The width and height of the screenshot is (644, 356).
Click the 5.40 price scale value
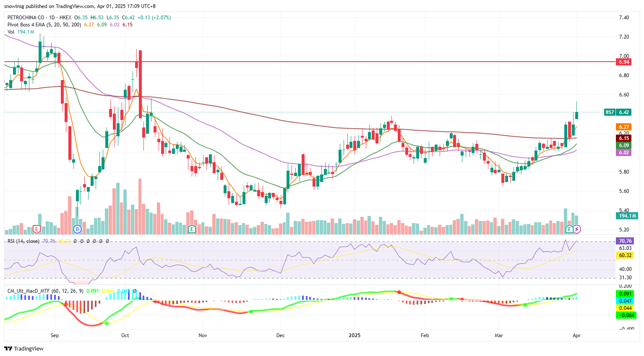[624, 210]
